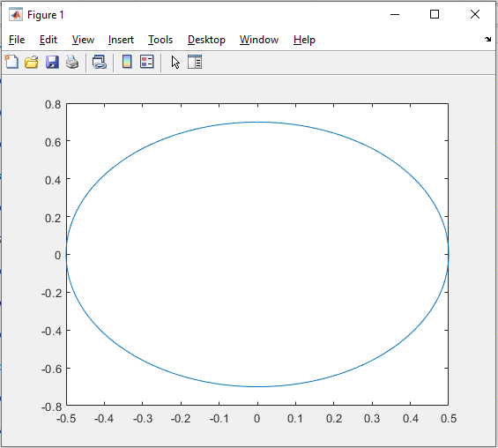Insert a legend using toolbar icon
The height and width of the screenshot is (448, 498).
point(147,62)
